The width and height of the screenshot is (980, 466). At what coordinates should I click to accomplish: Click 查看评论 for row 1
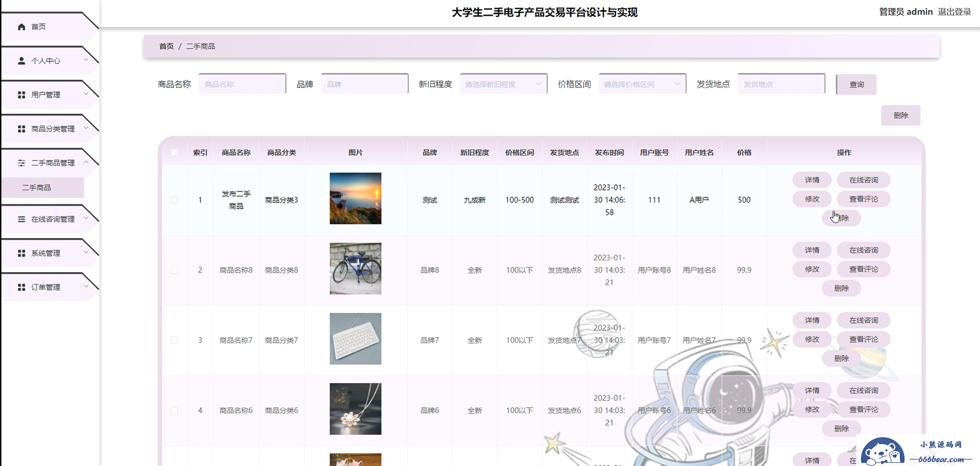(x=864, y=199)
